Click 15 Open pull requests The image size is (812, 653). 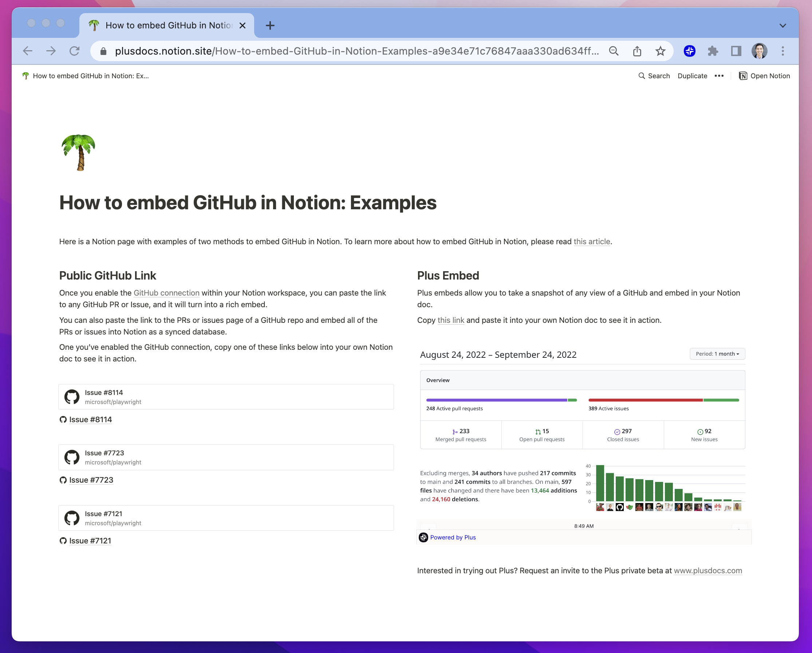[541, 435]
